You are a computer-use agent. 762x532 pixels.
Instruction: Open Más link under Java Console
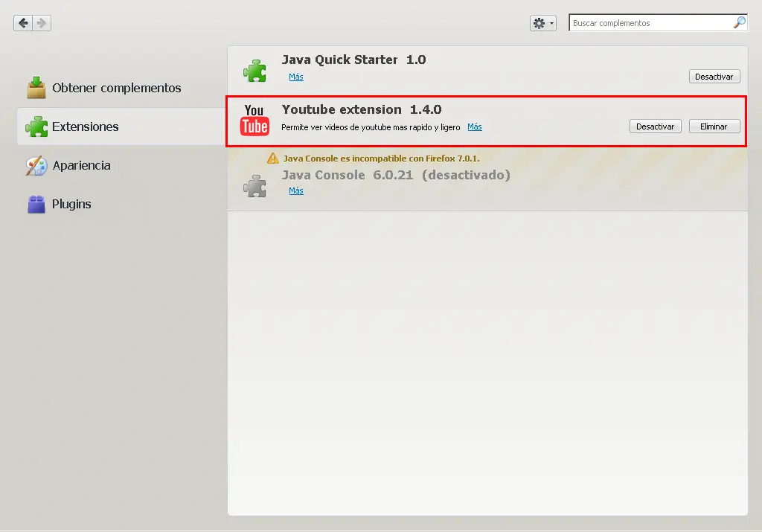pos(296,191)
